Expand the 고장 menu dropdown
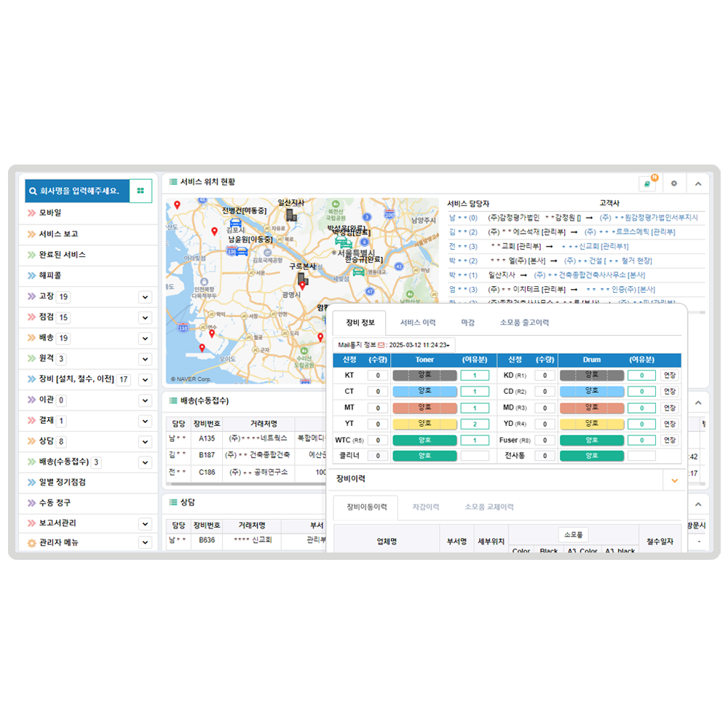The width and height of the screenshot is (728, 728). tap(145, 297)
